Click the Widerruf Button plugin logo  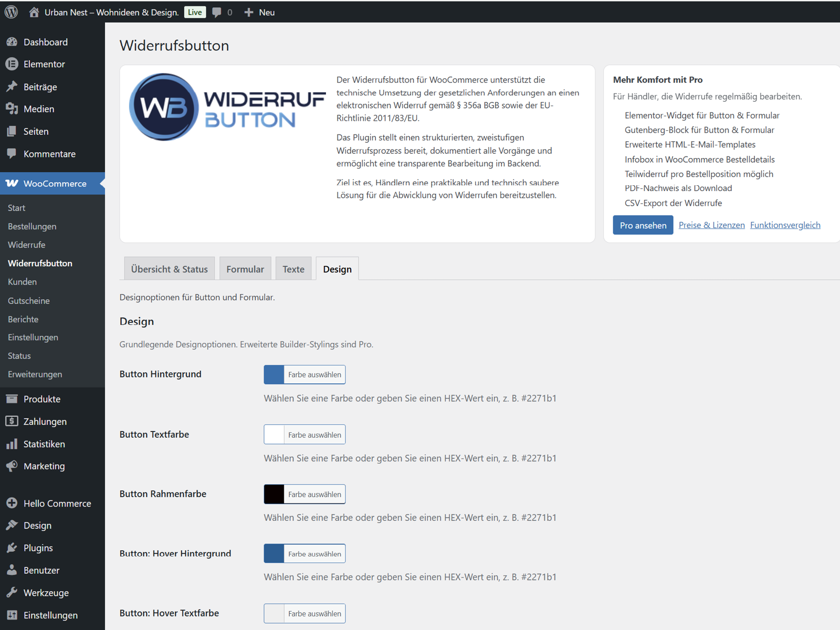tap(227, 107)
